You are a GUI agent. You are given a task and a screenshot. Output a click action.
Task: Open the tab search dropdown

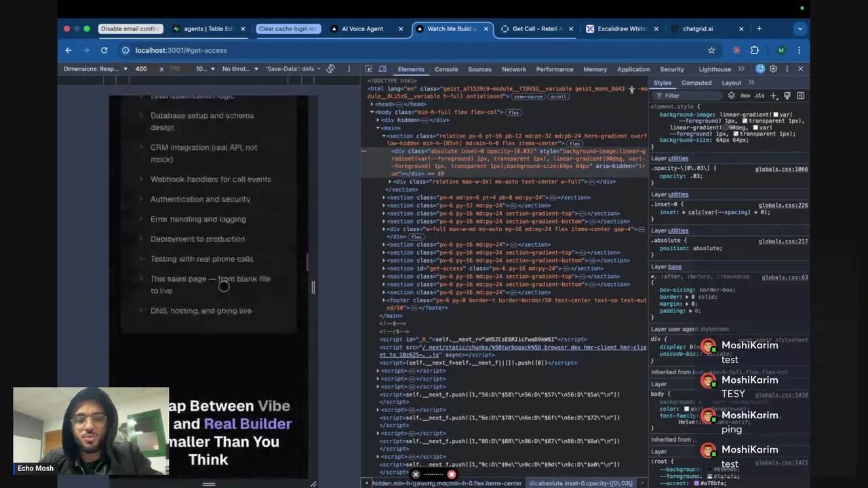pos(800,28)
